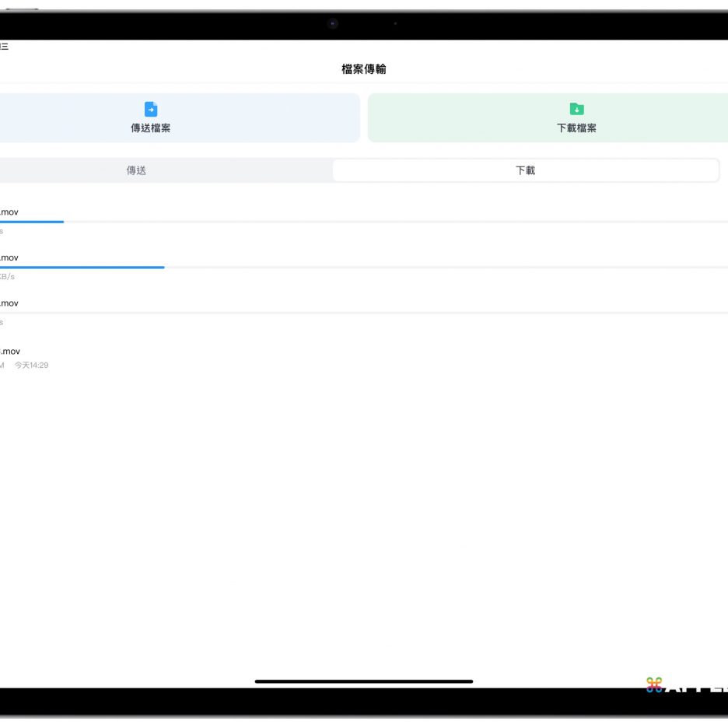Open the completed .mov file at bottom
This screenshot has width=728, height=728.
10,352
